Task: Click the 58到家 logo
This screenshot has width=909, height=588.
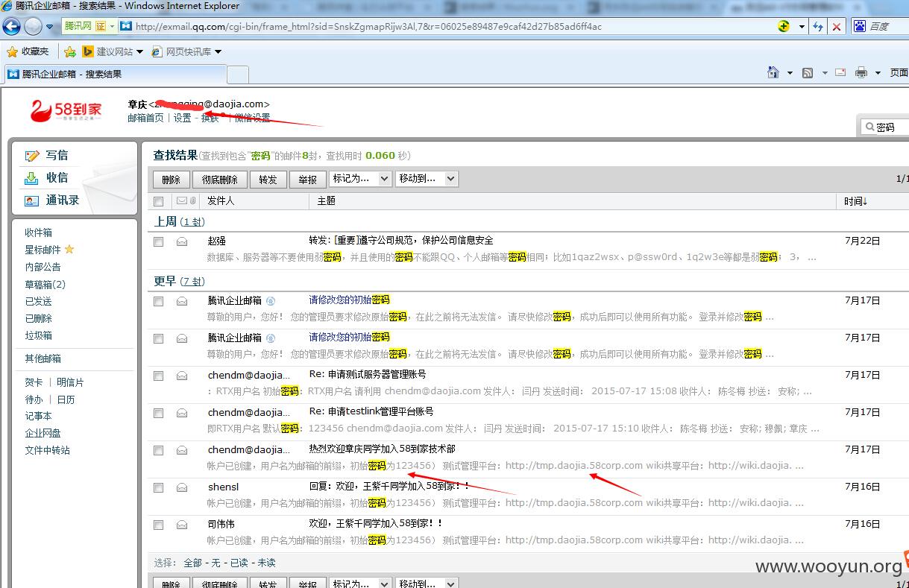Action: (x=66, y=112)
